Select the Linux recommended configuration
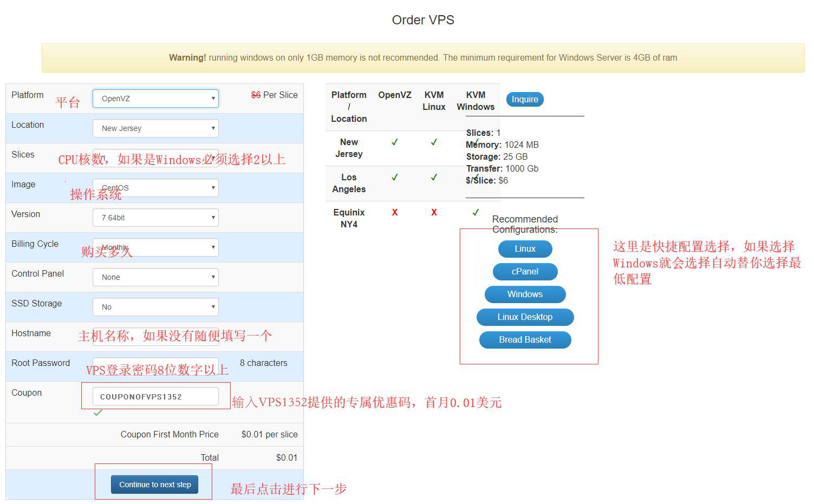 pos(524,249)
